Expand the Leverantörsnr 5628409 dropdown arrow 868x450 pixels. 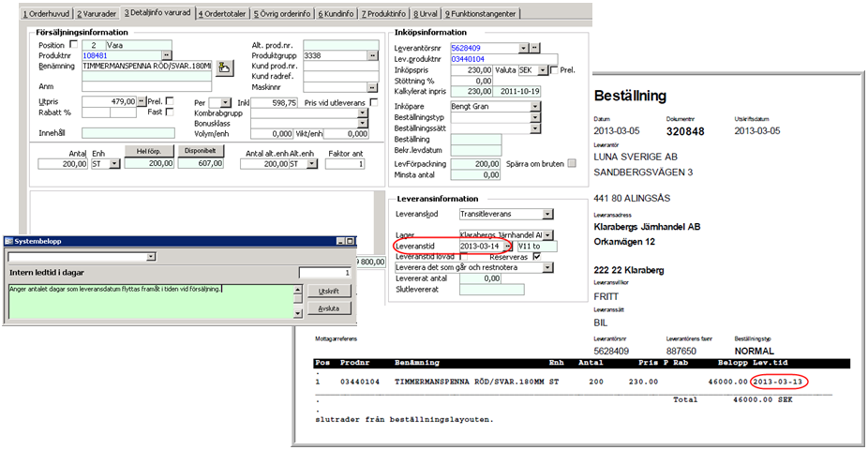(524, 48)
